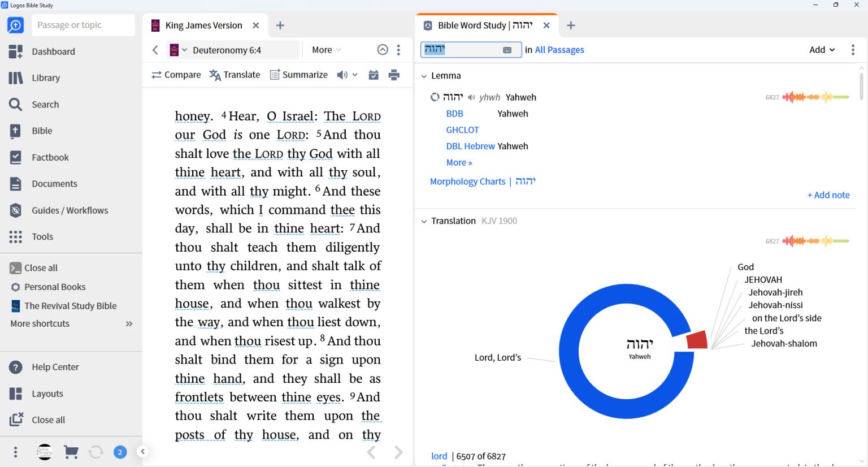
Task: Select the Translate icon
Action: (235, 74)
